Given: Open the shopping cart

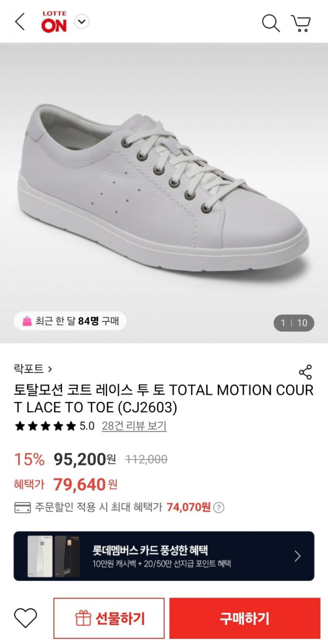Looking at the screenshot, I should (301, 23).
